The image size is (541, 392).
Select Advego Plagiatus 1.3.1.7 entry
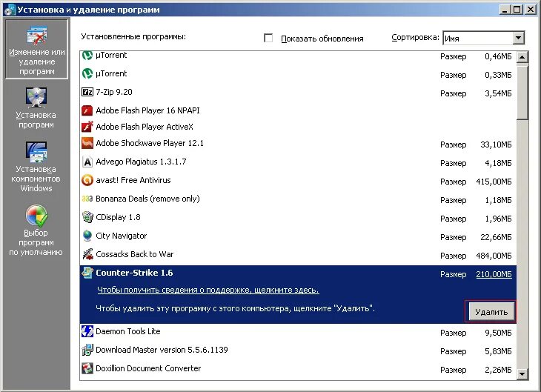coord(141,162)
